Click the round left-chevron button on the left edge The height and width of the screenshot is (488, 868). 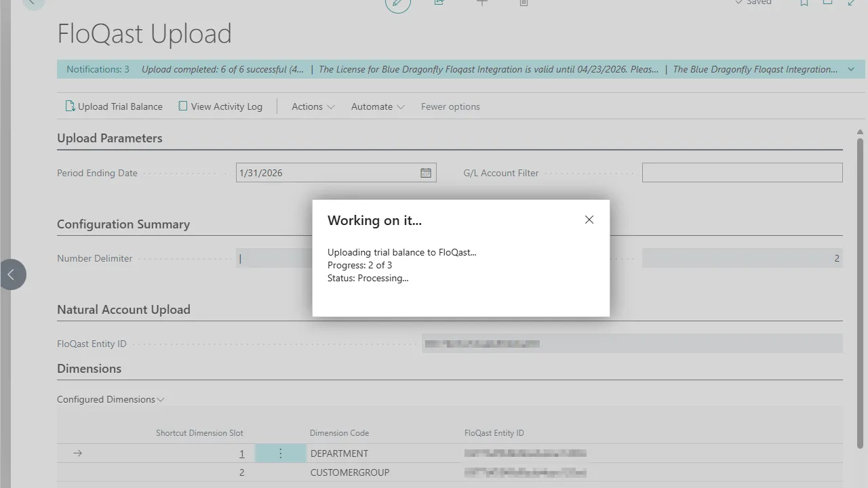tap(12, 274)
